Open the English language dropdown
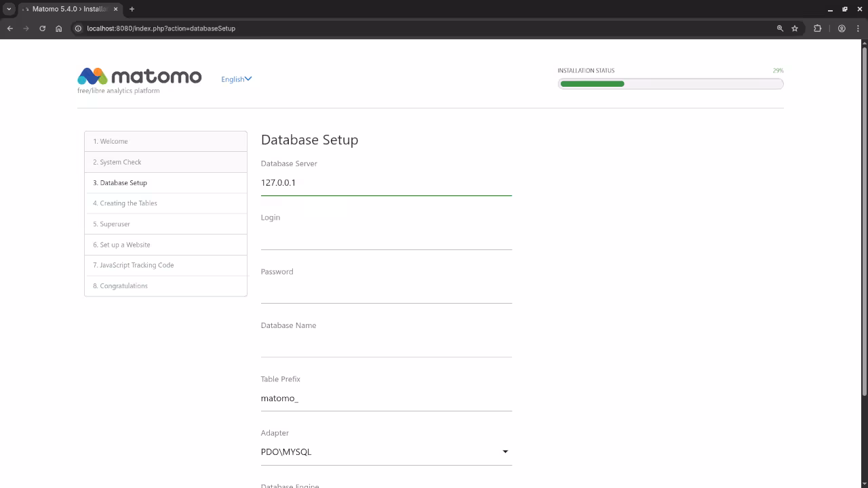Image resolution: width=868 pixels, height=488 pixels. 236,79
